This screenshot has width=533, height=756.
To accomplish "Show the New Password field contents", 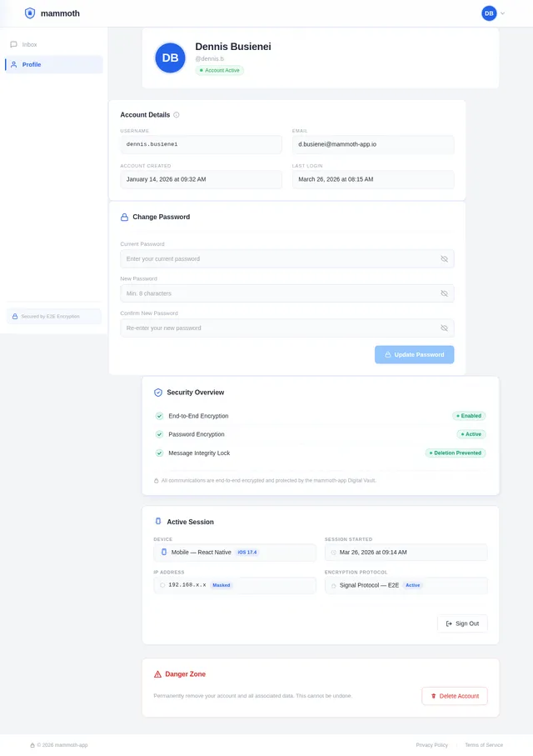I will [444, 293].
